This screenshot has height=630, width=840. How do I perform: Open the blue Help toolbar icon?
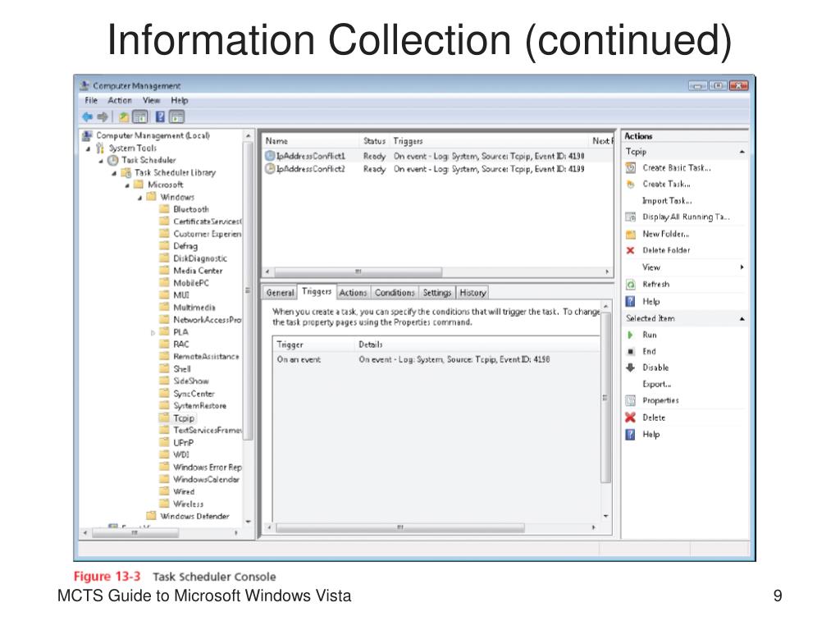click(160, 116)
